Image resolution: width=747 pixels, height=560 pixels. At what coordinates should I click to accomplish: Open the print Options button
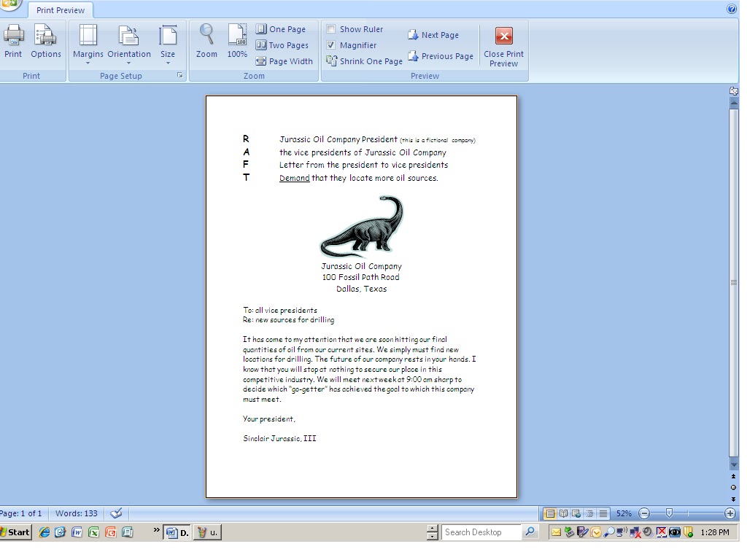tap(46, 42)
